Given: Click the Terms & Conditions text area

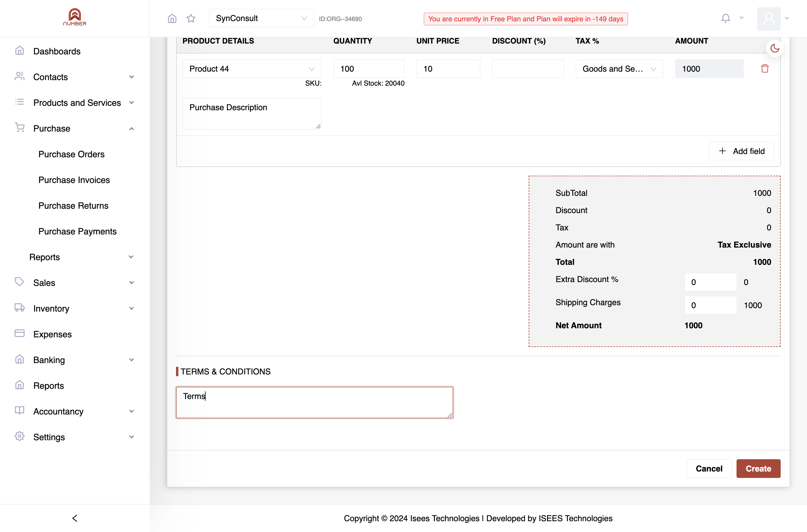Looking at the screenshot, I should [x=314, y=403].
